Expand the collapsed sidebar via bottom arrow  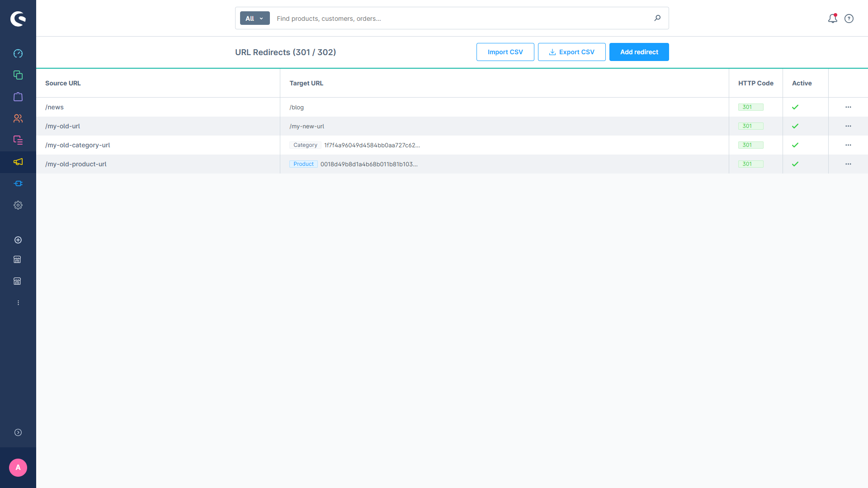(18, 432)
